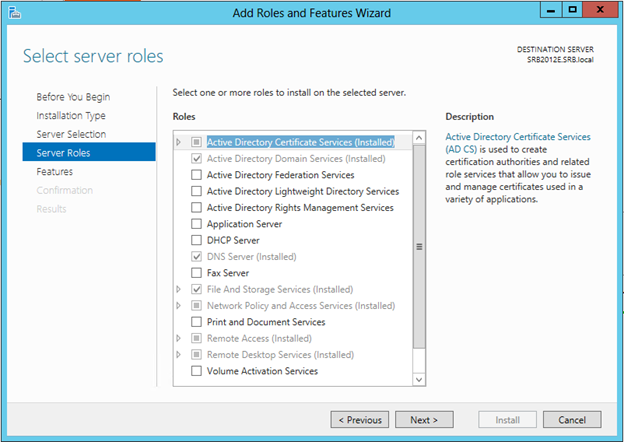Expand Remote Desktop Services node
The width and height of the screenshot is (624, 442).
click(178, 354)
